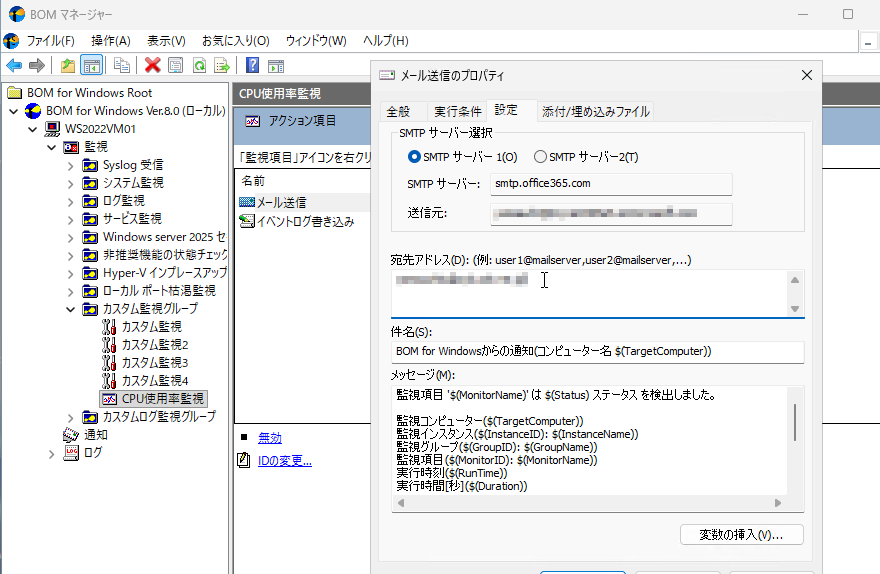Image resolution: width=880 pixels, height=574 pixels.
Task: Click the 変数の挿入(V)... button
Action: pyautogui.click(x=741, y=535)
